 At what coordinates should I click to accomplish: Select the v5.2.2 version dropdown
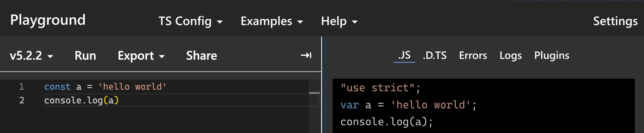(31, 56)
